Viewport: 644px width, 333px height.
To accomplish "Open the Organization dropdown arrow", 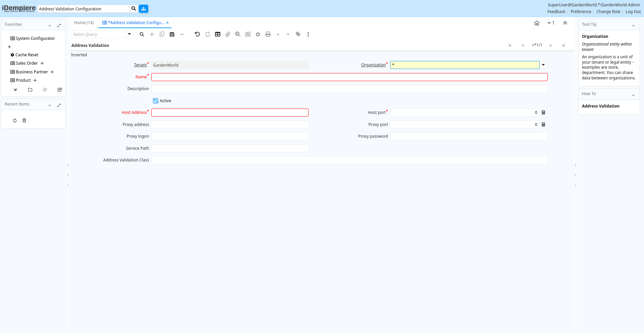I will pos(543,65).
